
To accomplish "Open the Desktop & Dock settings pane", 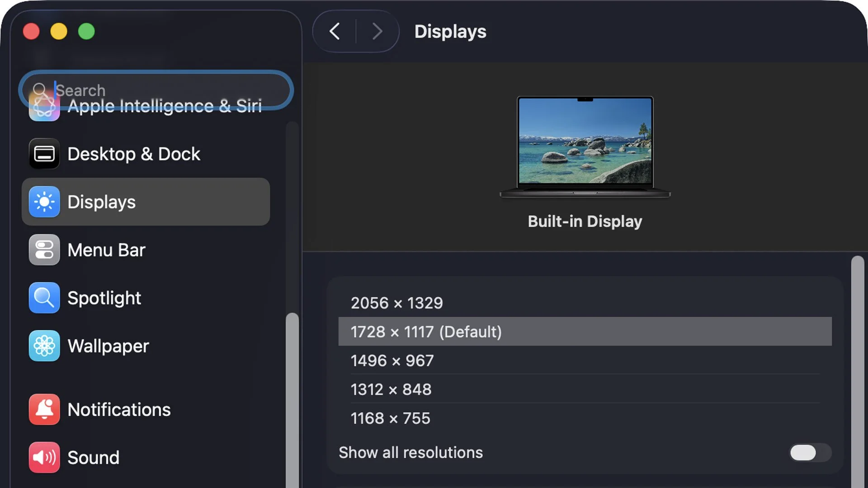I will click(146, 154).
